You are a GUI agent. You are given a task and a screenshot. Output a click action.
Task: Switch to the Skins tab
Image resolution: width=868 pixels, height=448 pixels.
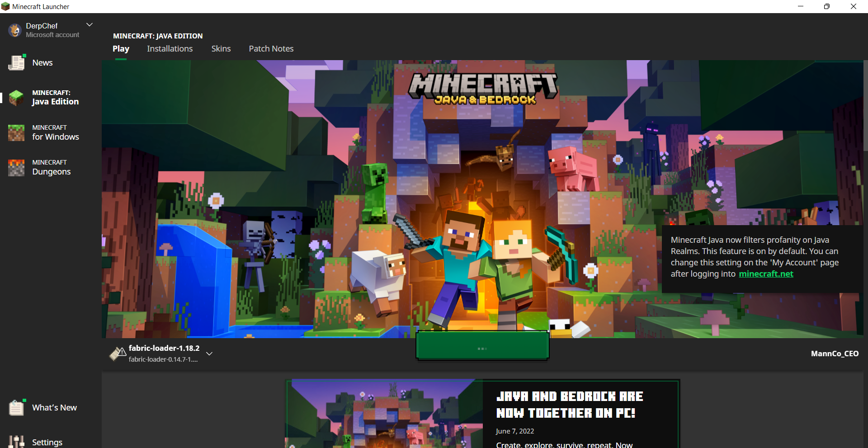click(221, 49)
